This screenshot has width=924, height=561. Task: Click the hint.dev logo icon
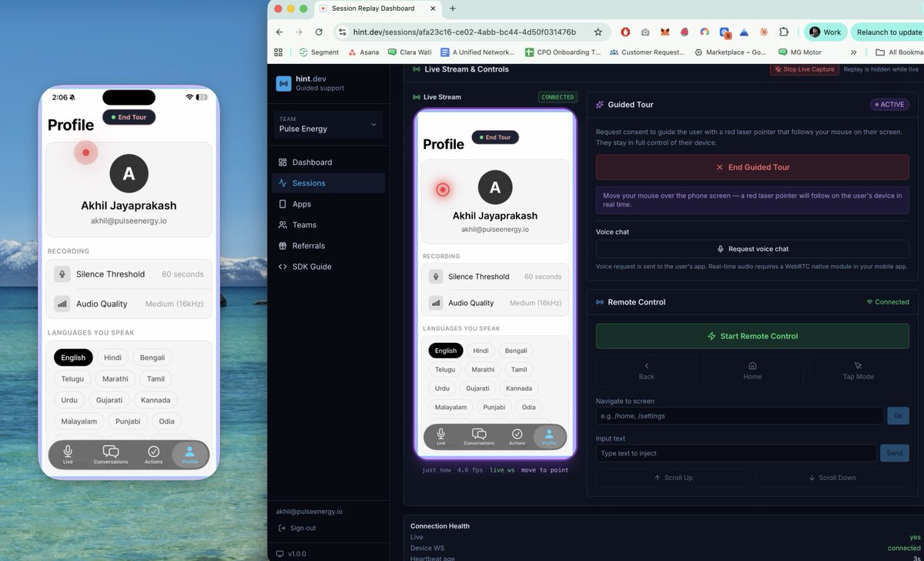point(283,84)
